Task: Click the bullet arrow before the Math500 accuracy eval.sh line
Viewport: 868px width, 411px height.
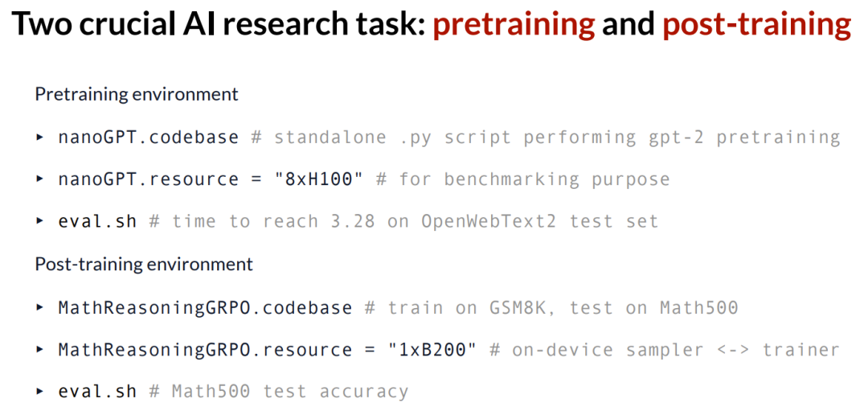Action: point(40,392)
